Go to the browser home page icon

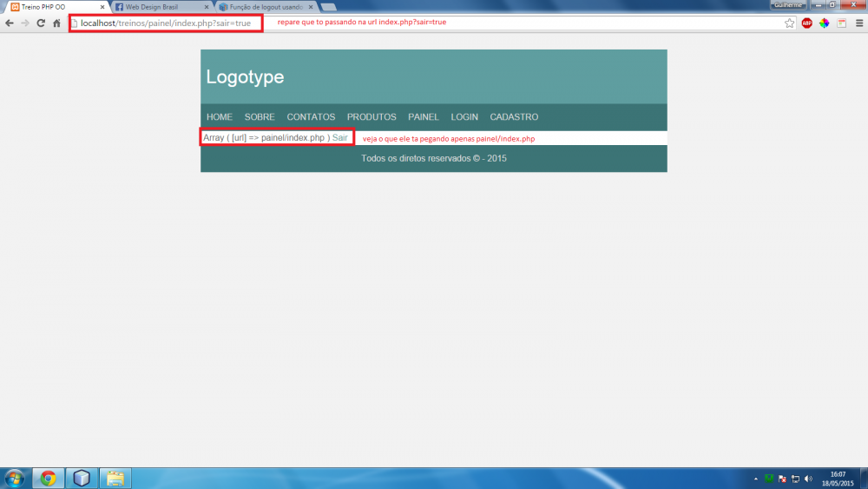pos(56,23)
